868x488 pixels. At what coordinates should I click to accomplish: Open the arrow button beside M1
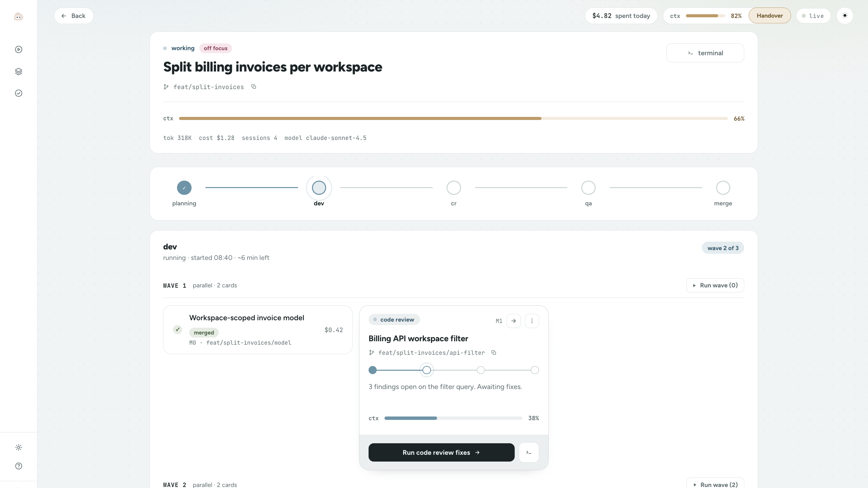(514, 321)
